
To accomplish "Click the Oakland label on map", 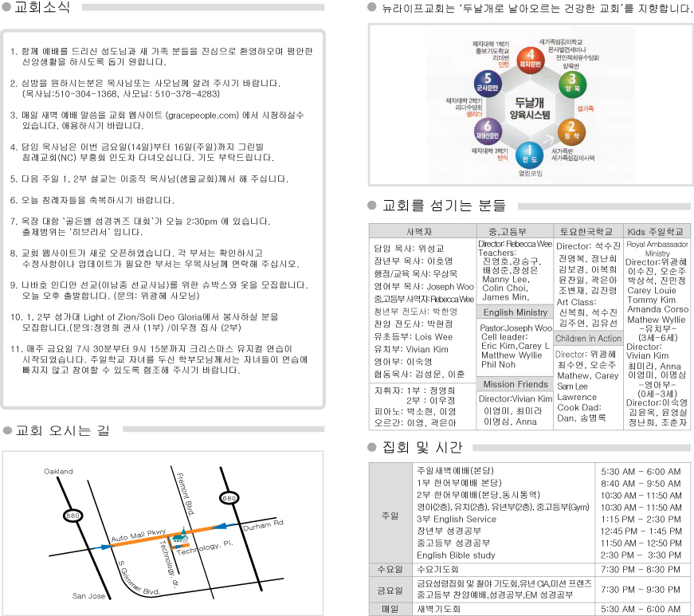I will point(58,472).
